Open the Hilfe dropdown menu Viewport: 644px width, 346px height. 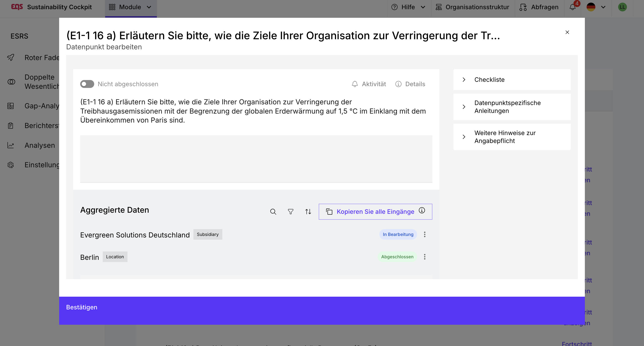coord(408,7)
